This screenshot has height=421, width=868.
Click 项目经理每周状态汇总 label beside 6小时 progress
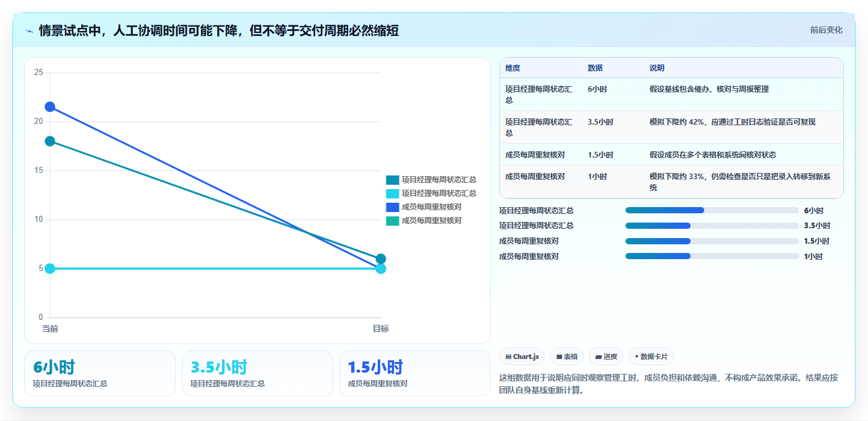point(537,211)
